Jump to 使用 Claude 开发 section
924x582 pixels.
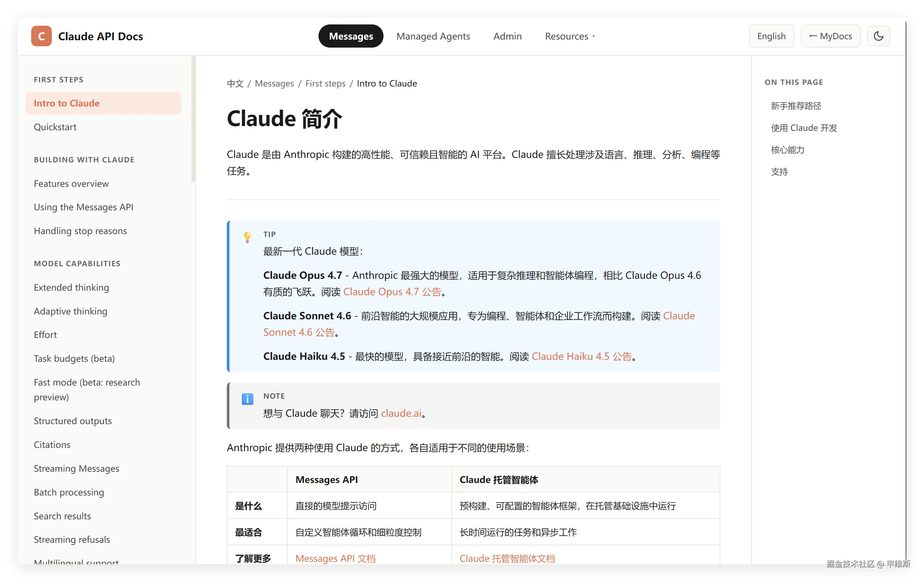(804, 128)
